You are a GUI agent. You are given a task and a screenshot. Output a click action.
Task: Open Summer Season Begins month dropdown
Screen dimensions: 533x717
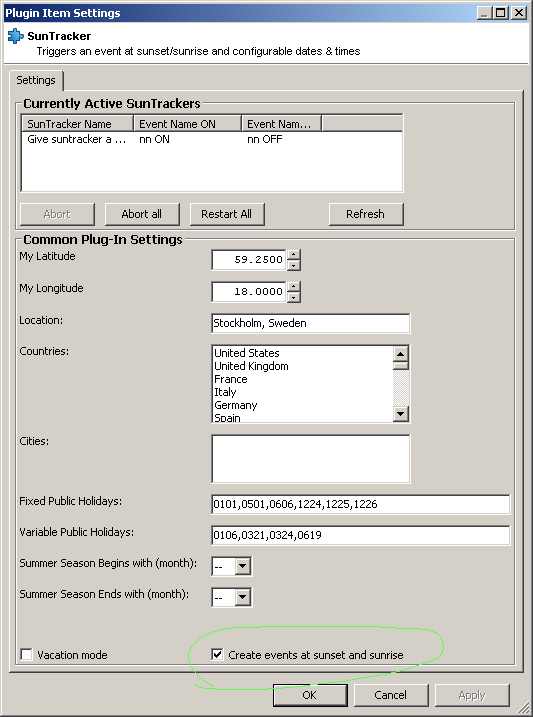point(242,566)
